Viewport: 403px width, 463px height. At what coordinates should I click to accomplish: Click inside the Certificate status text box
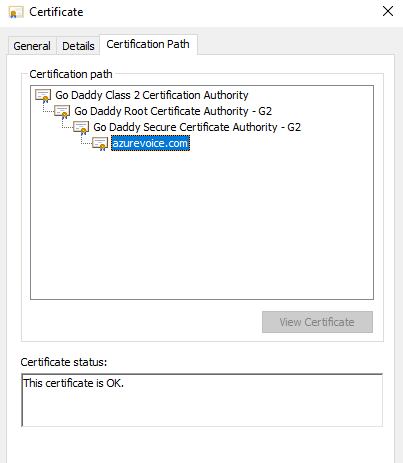click(202, 400)
